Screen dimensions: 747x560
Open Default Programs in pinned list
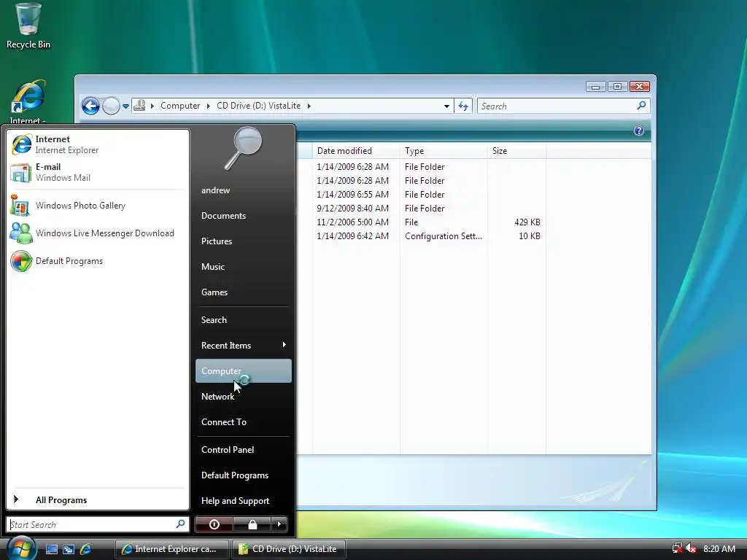(98, 261)
